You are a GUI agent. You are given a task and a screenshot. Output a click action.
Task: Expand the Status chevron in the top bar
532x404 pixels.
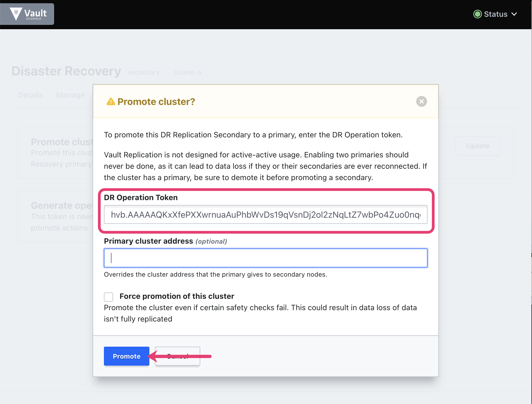coord(514,14)
